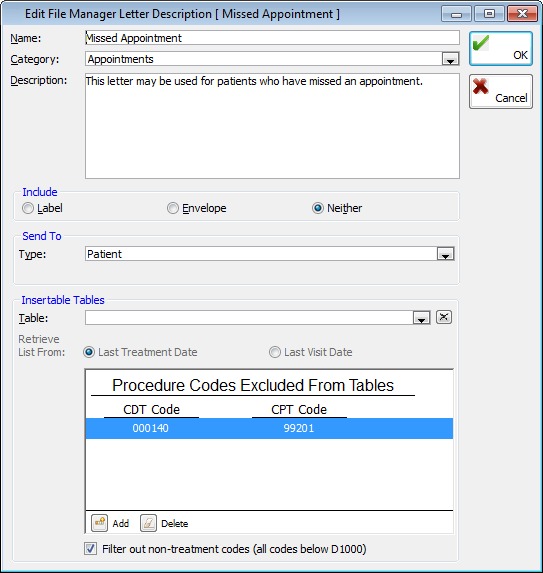Expand the Send To Type dropdown
This screenshot has height=573, width=543.
(445, 254)
